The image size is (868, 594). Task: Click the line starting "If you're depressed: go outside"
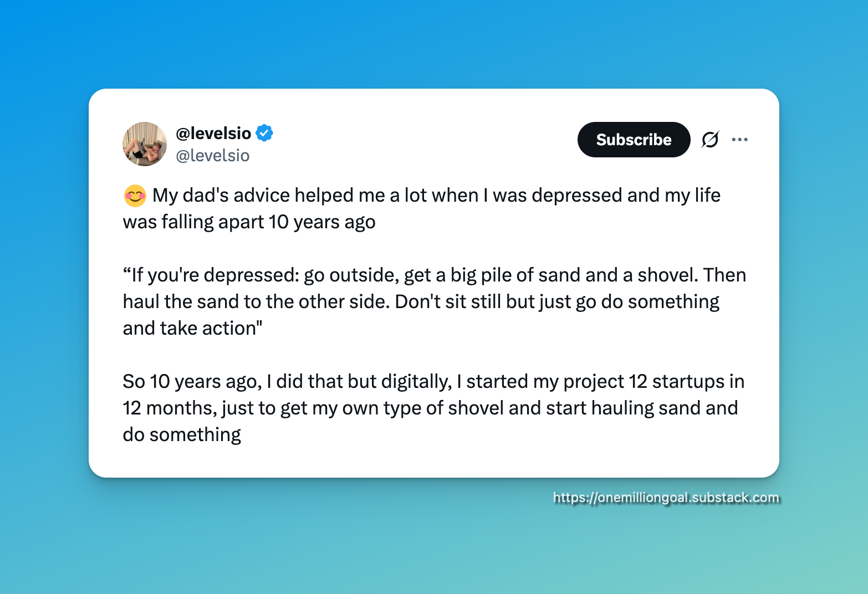point(435,275)
